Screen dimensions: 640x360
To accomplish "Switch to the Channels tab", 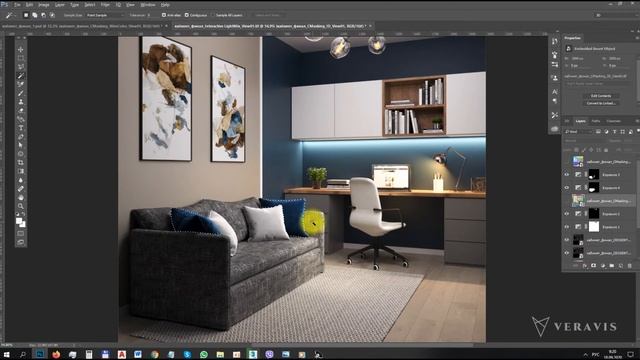I will (x=613, y=121).
